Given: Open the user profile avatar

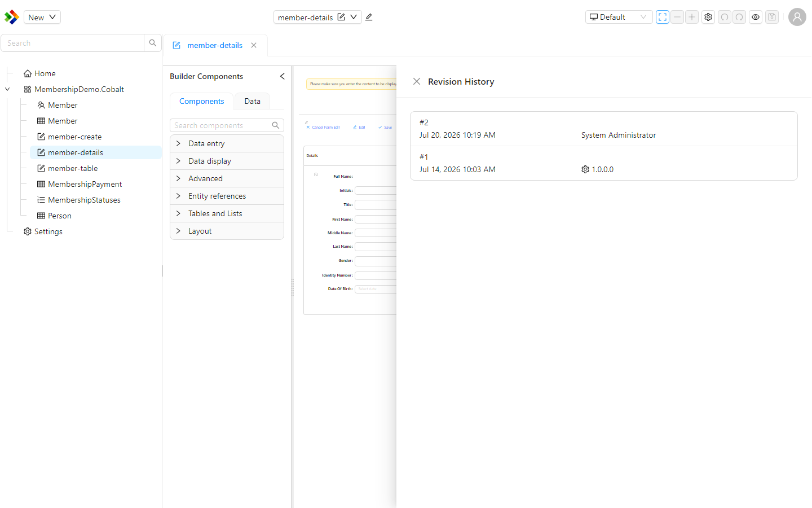Looking at the screenshot, I should tap(797, 17).
